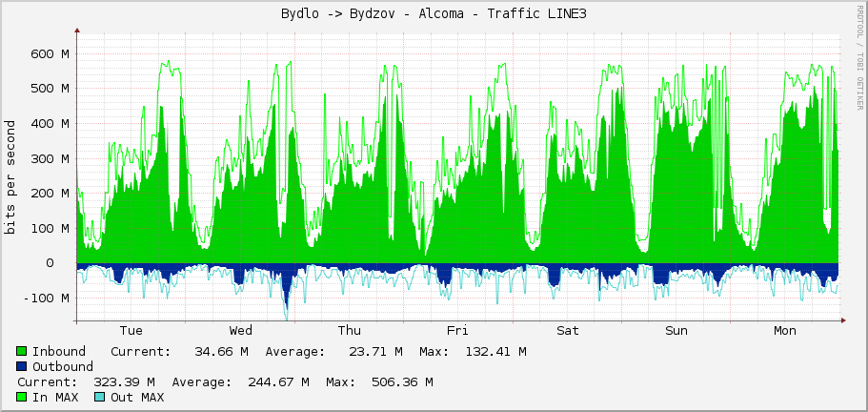Click the Out MAX cyan legend swatch
This screenshot has width=868, height=412.
99,397
